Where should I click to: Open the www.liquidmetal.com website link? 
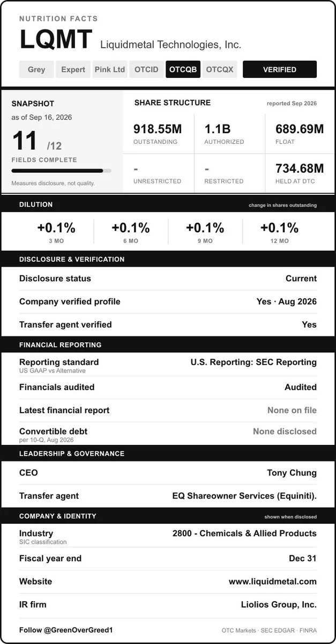[273, 581]
